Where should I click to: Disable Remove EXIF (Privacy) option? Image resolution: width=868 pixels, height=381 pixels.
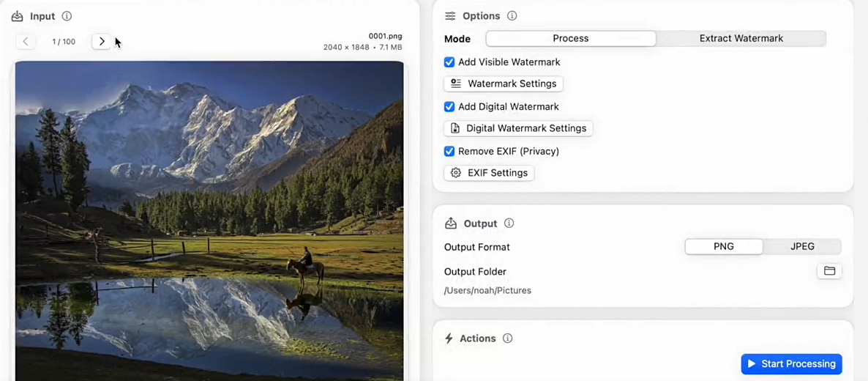[x=449, y=152]
